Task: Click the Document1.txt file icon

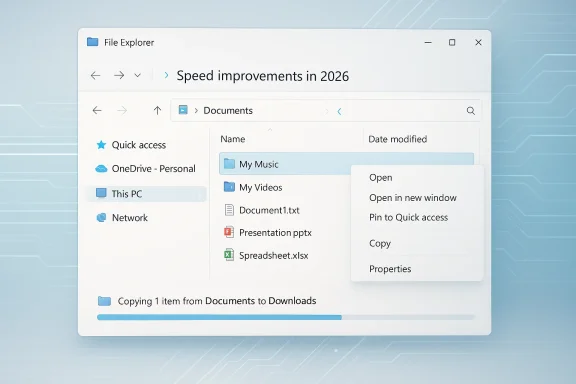Action: pyautogui.click(x=229, y=210)
